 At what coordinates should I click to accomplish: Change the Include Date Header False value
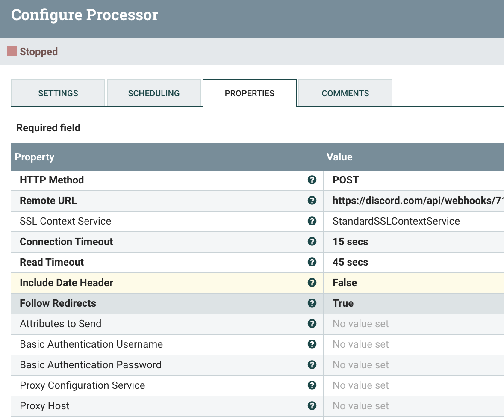(x=345, y=283)
